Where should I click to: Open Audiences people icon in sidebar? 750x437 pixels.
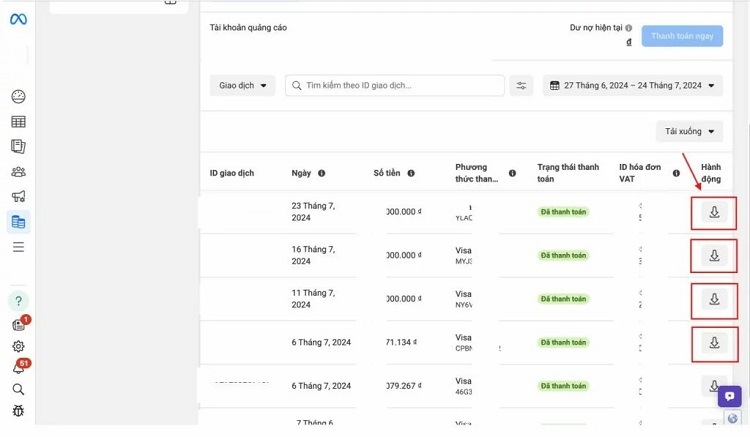point(18,172)
